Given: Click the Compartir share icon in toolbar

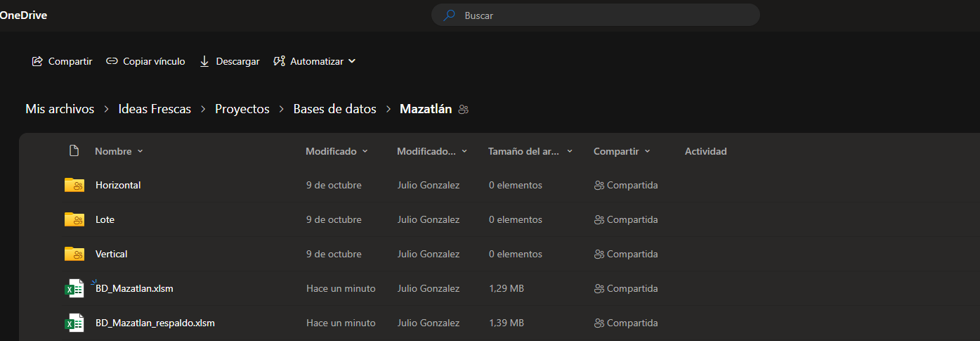Looking at the screenshot, I should 38,61.
